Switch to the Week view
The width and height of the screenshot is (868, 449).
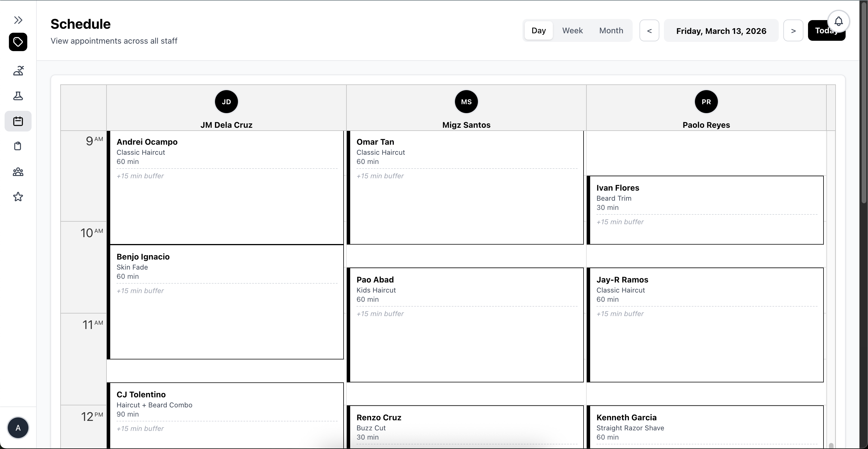click(572, 30)
